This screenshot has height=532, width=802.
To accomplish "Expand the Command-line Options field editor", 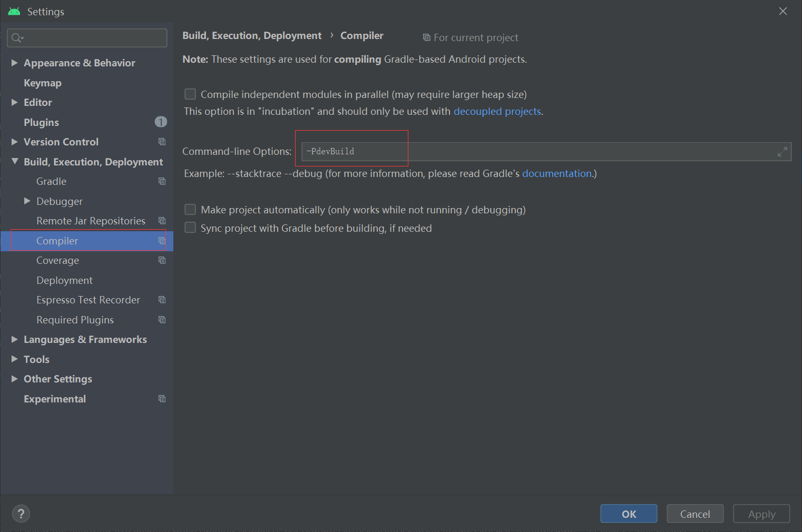I will tap(783, 152).
